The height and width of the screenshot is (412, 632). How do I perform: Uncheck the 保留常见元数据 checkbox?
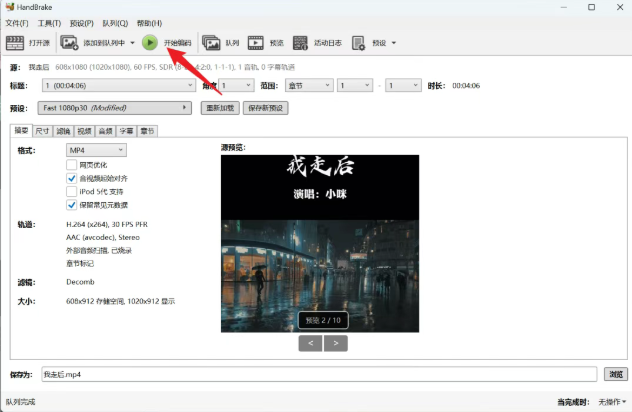72,203
